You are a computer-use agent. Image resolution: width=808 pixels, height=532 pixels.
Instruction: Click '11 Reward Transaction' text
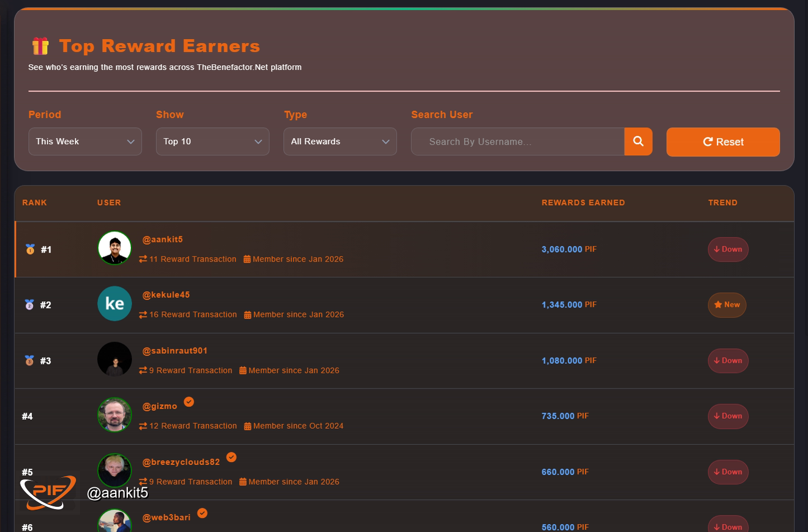tap(193, 259)
